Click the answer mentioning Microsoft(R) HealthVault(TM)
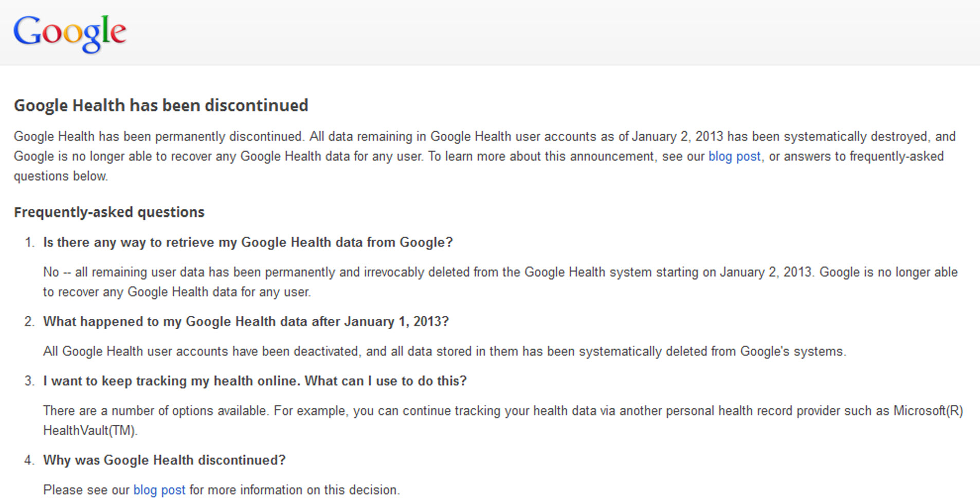This screenshot has height=504, width=980. pos(503,420)
